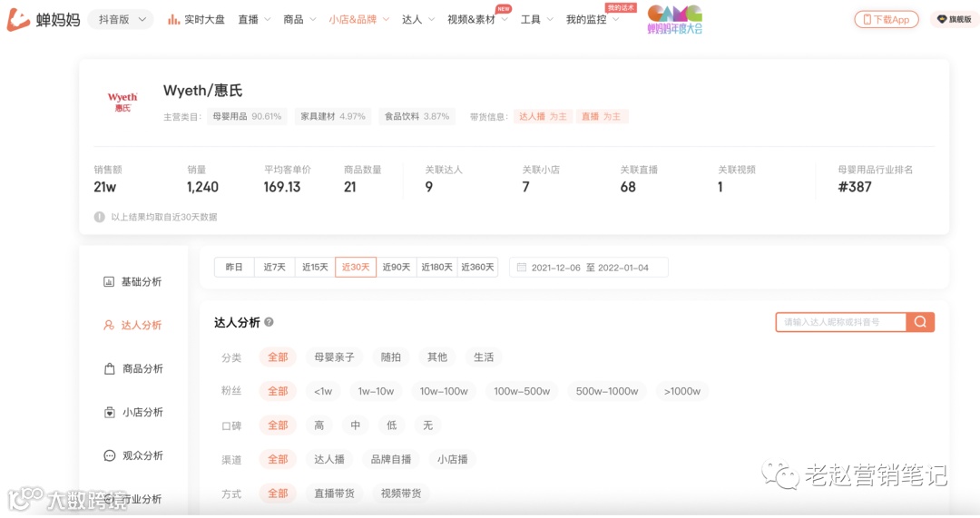Expand the 视频&素材 menu dropdown
This screenshot has height=518, width=980.
(x=478, y=19)
